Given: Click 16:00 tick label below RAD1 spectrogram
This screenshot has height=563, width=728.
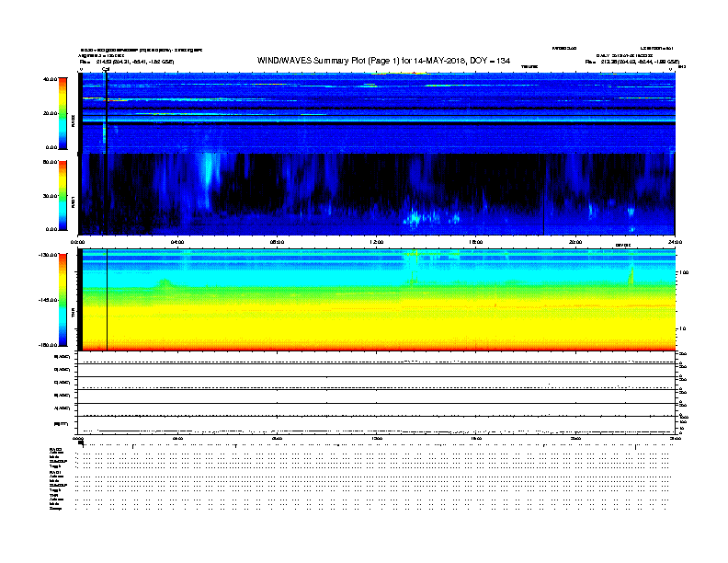Looking at the screenshot, I should 476,242.
